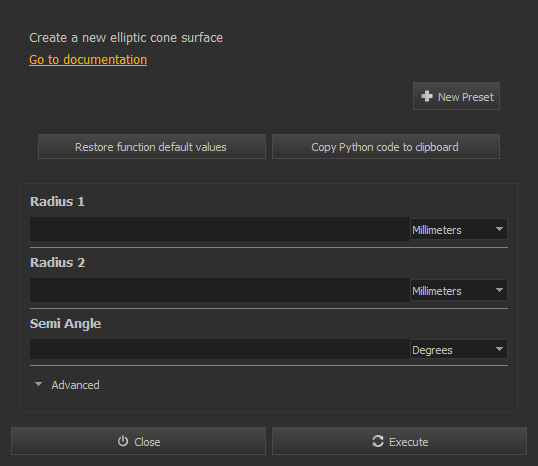
Task: Restore function default values
Action: click(152, 147)
